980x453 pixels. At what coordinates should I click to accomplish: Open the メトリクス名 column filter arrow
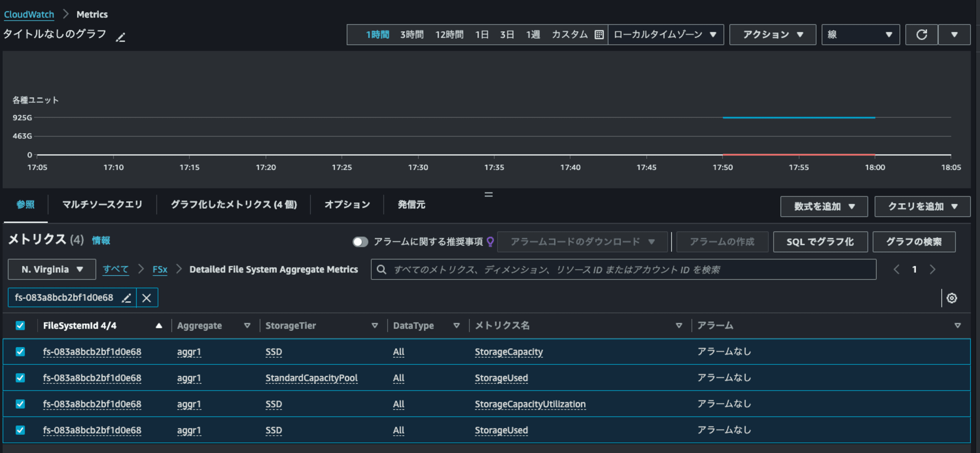click(679, 326)
